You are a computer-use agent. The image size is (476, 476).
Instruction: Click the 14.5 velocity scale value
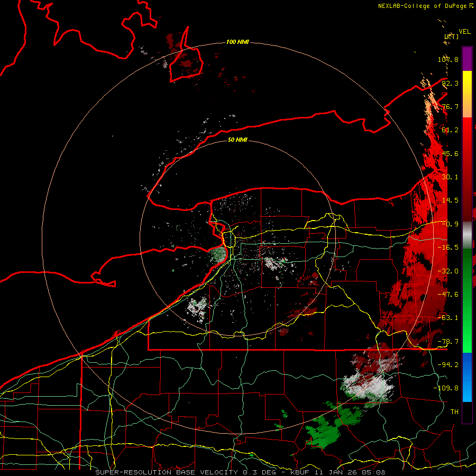450,200
